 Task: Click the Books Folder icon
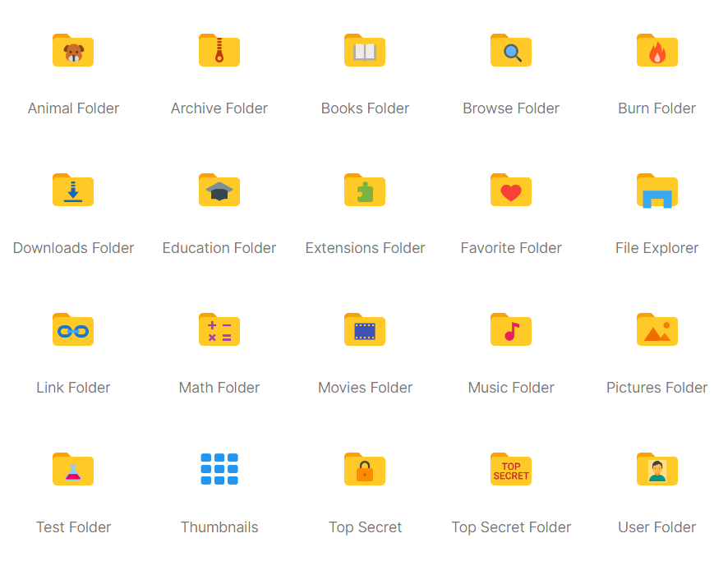(365, 50)
